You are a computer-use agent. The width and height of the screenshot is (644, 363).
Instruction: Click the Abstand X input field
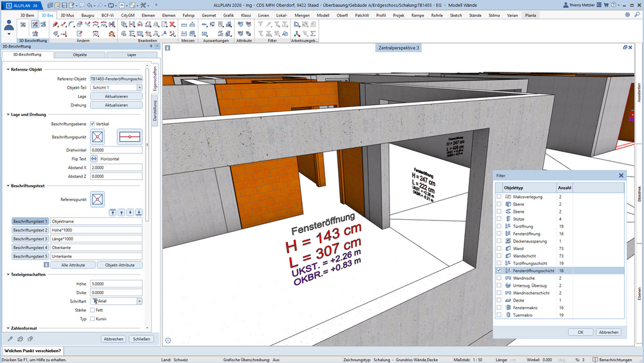click(x=116, y=168)
